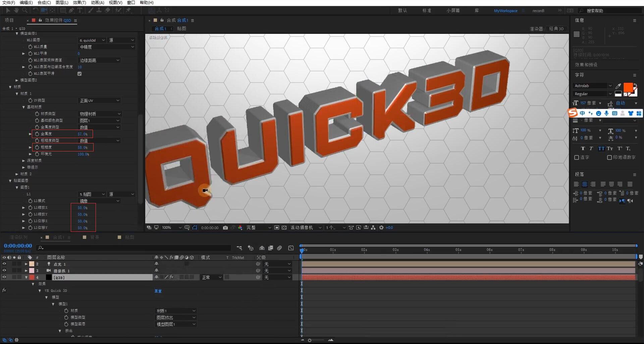Open Composition Mini-Flowchart in timeline
The width and height of the screenshot is (644, 344).
pos(239,248)
